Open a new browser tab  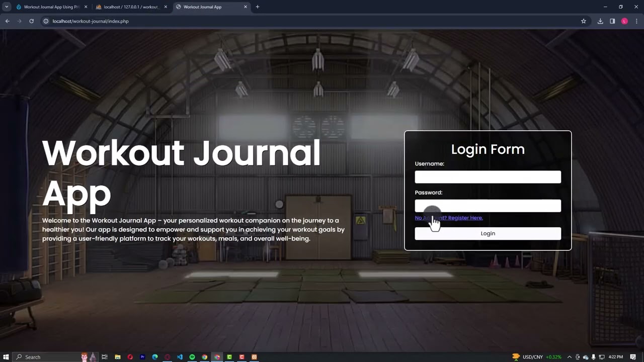point(258,7)
